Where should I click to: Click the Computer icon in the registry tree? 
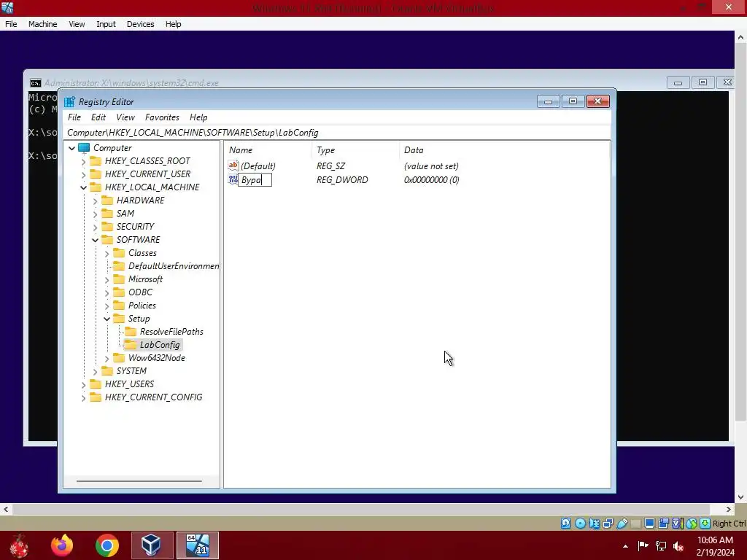(x=84, y=147)
